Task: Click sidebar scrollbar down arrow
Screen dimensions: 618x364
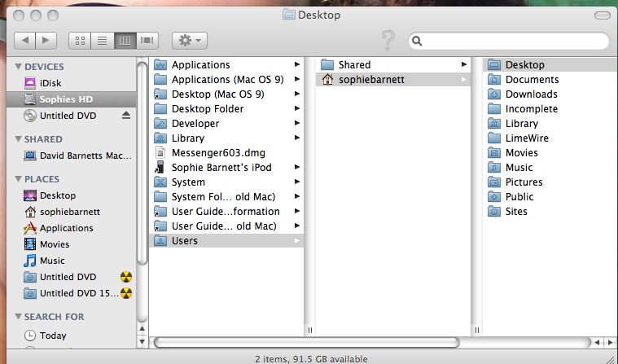Action: [142, 341]
